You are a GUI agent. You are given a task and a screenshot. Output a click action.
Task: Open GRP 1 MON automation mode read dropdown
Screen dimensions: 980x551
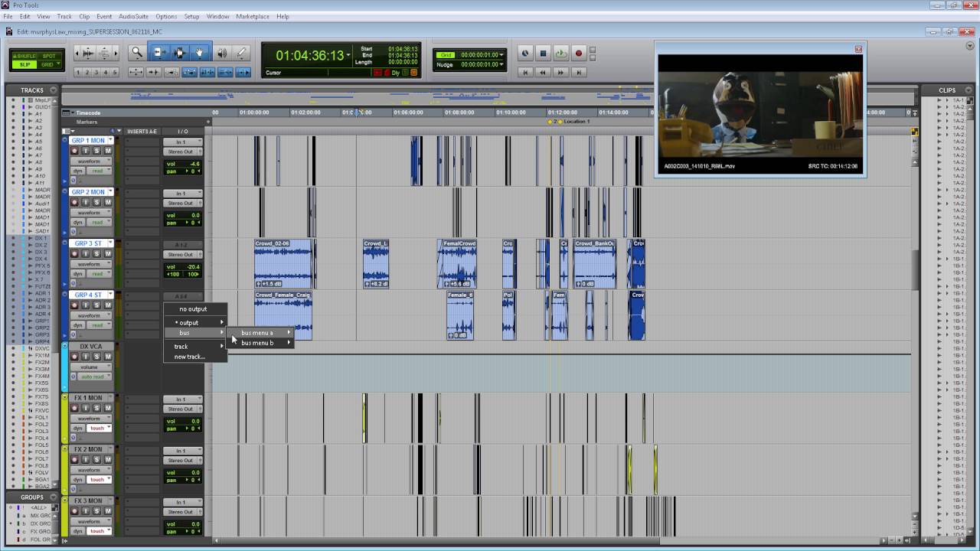tap(100, 171)
